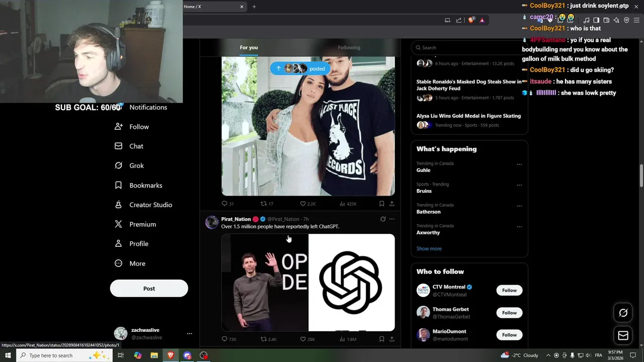Open the floating Messages envelope button
This screenshot has height=362, width=644.
[x=623, y=335]
